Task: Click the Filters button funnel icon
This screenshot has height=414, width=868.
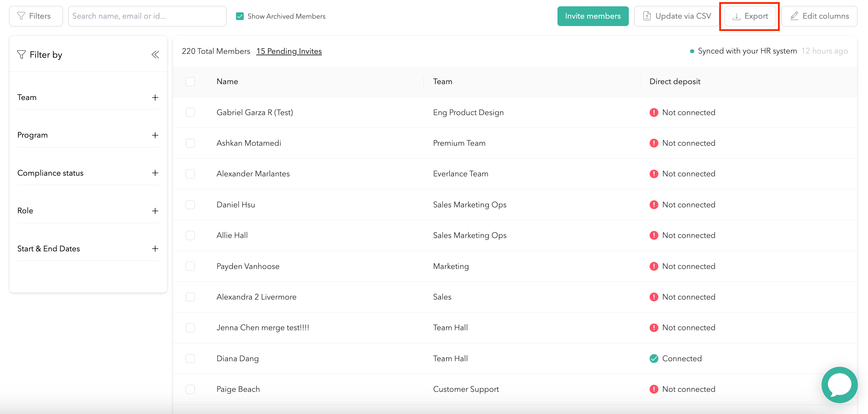Action: 21,16
